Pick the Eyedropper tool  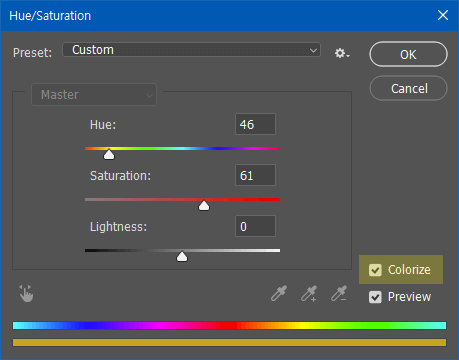[x=279, y=293]
